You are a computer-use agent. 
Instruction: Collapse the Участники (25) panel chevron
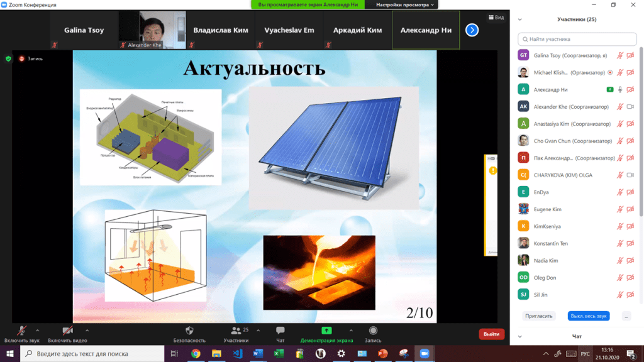pyautogui.click(x=520, y=19)
